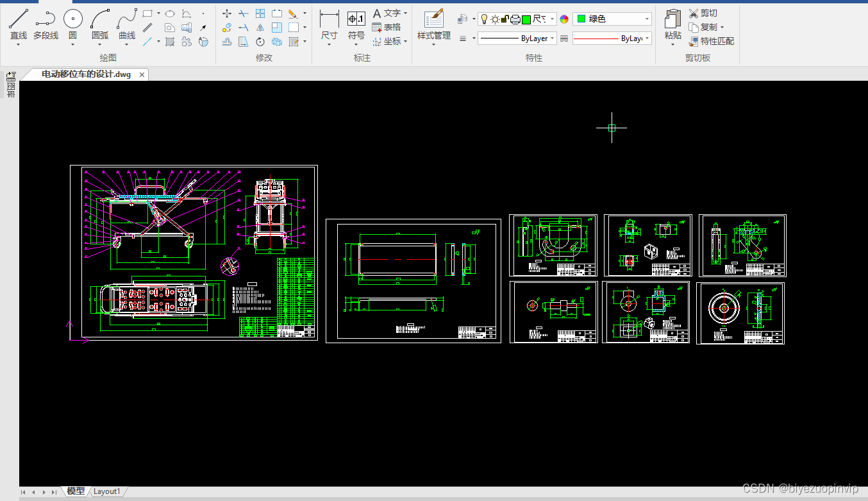
Task: Select the double parallel line tool
Action: [x=147, y=28]
